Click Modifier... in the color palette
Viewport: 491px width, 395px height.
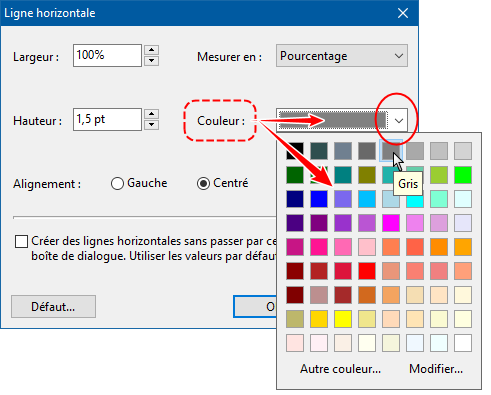click(x=436, y=369)
